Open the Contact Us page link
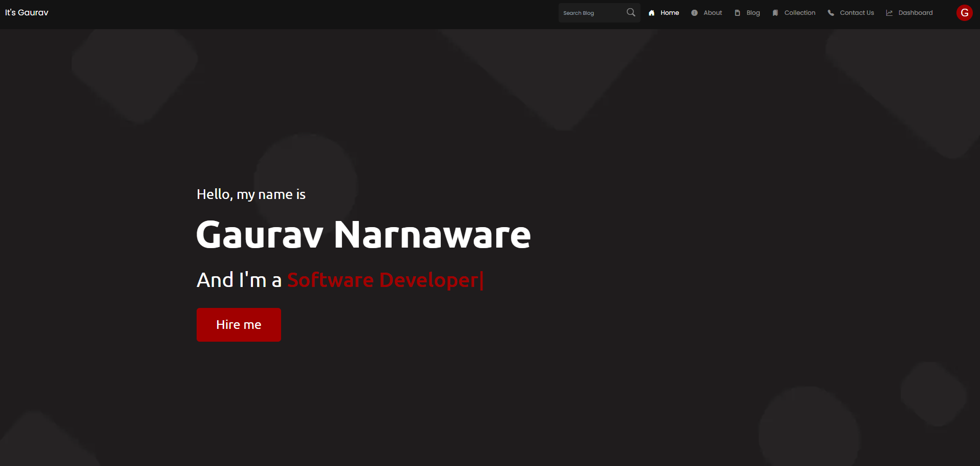 [857, 12]
